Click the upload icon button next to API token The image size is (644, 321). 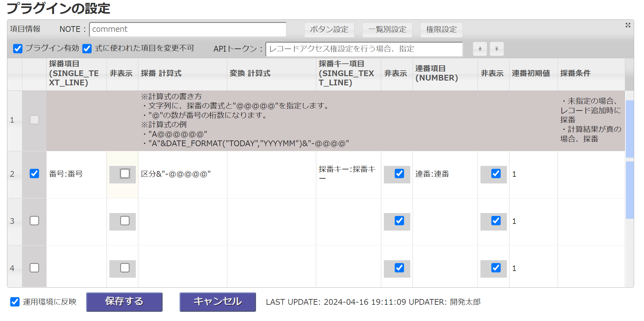click(x=497, y=49)
